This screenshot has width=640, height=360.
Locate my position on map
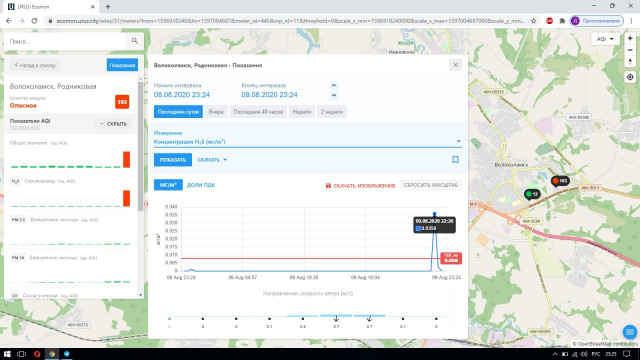(x=630, y=77)
